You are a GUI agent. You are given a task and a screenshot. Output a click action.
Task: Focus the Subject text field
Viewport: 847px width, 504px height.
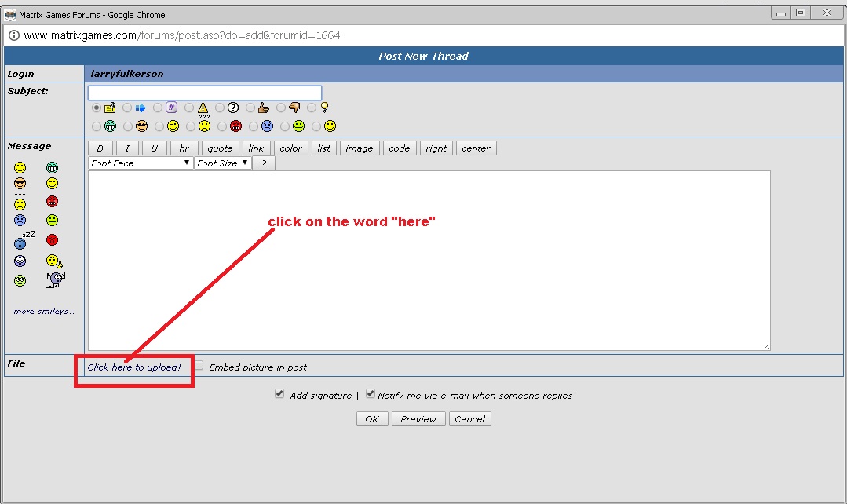(x=205, y=93)
